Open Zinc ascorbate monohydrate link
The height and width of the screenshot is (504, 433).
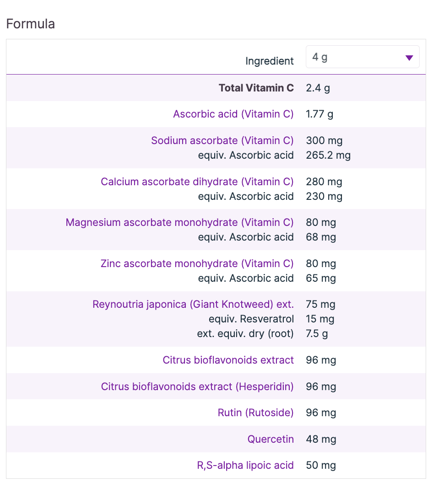coord(197,263)
